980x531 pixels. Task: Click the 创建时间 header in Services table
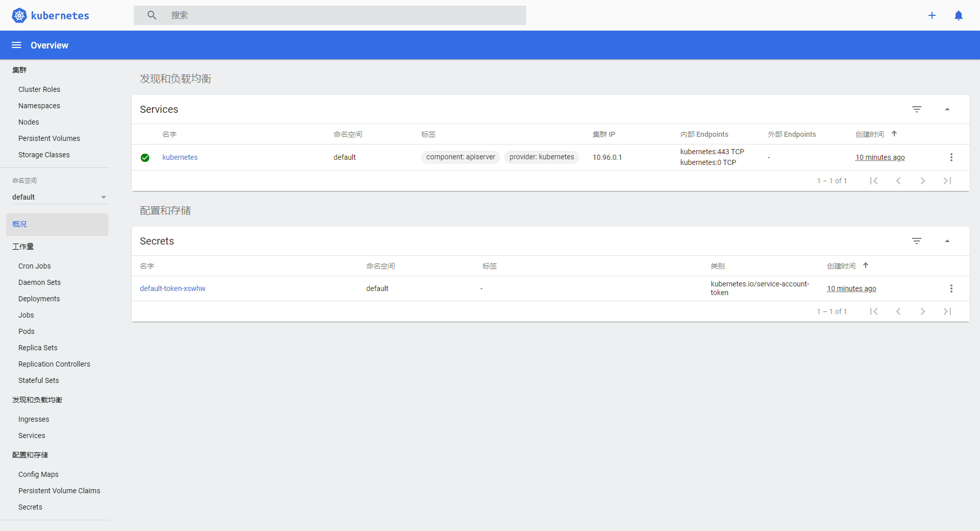[870, 134]
